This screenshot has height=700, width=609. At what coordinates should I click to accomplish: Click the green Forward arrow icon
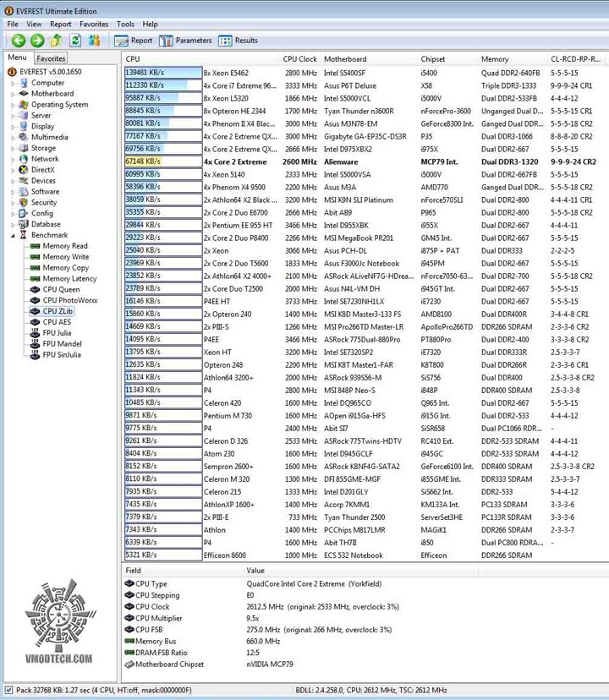(x=37, y=41)
